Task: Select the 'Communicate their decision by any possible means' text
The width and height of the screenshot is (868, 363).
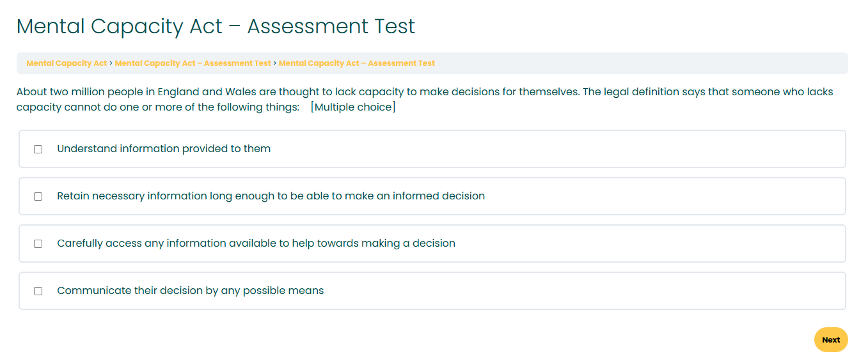Action: (191, 291)
